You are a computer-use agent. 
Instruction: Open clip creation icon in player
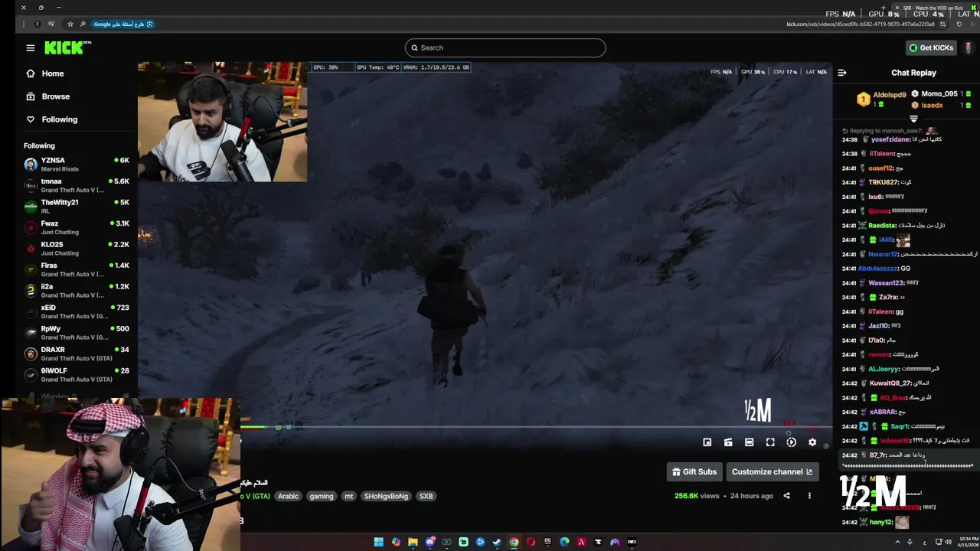pyautogui.click(x=728, y=442)
